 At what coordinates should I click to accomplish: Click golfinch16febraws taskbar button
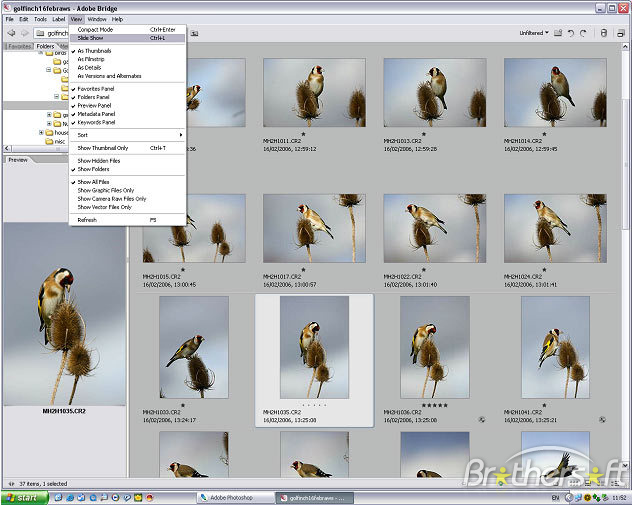coord(314,498)
